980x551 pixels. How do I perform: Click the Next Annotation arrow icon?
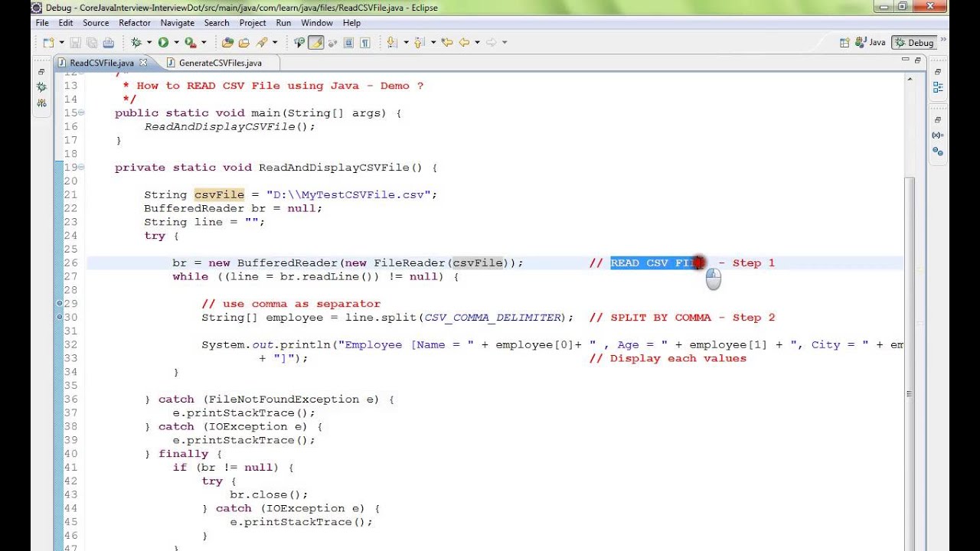pos(392,43)
